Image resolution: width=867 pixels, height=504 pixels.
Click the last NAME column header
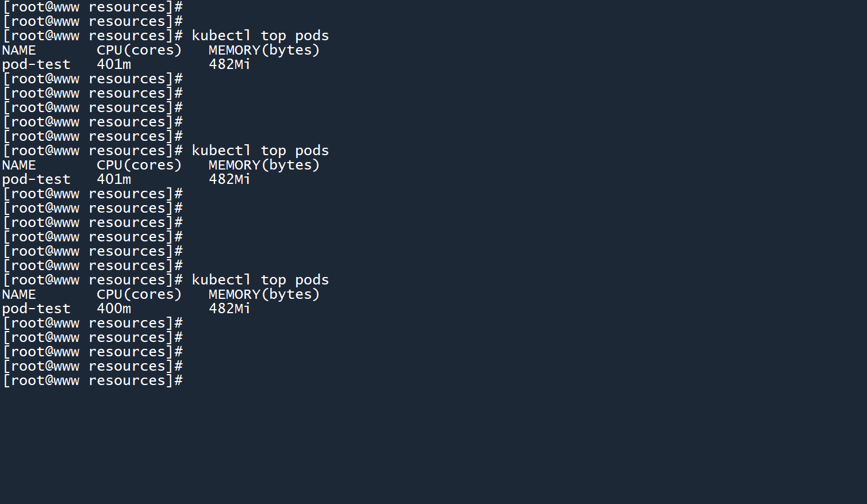(19, 295)
